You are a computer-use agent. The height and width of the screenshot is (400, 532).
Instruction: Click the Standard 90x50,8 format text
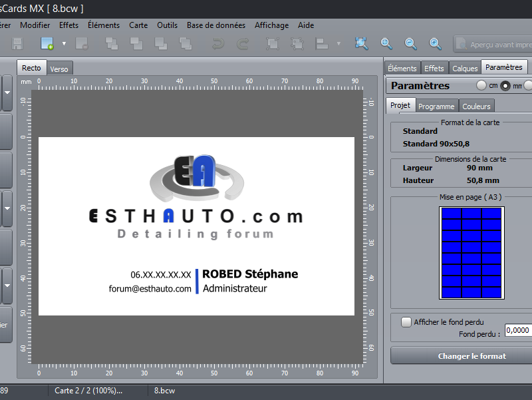436,144
